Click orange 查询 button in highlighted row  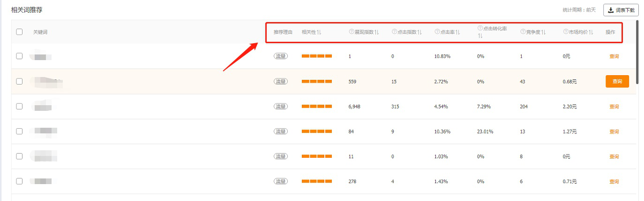tap(617, 81)
